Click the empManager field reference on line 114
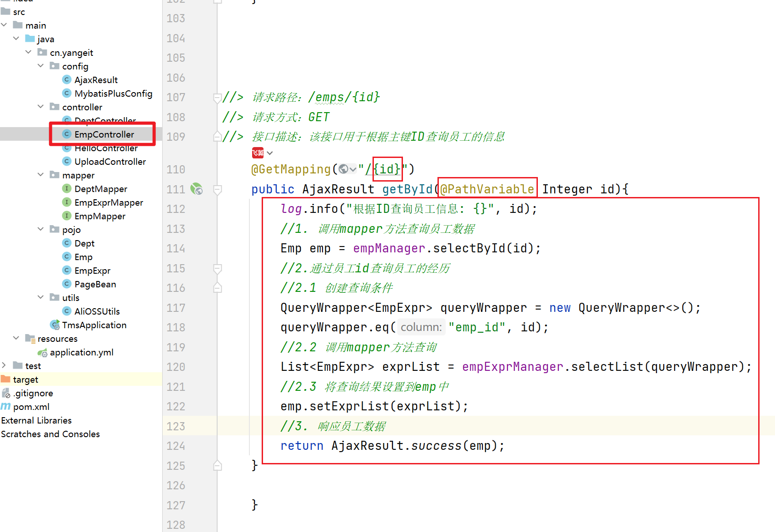This screenshot has height=532, width=775. coord(389,248)
